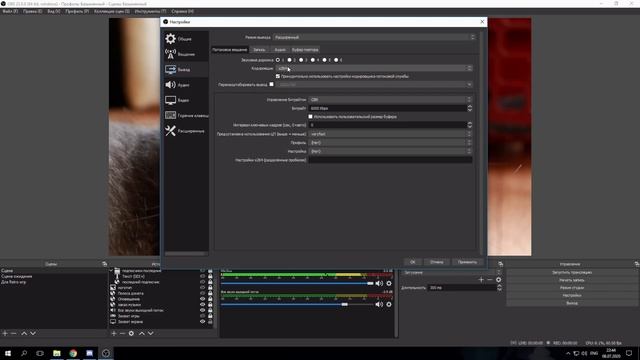640x360 pixels.
Task: Toggle visibility of Оповещение source
Action: pyautogui.click(x=202, y=299)
